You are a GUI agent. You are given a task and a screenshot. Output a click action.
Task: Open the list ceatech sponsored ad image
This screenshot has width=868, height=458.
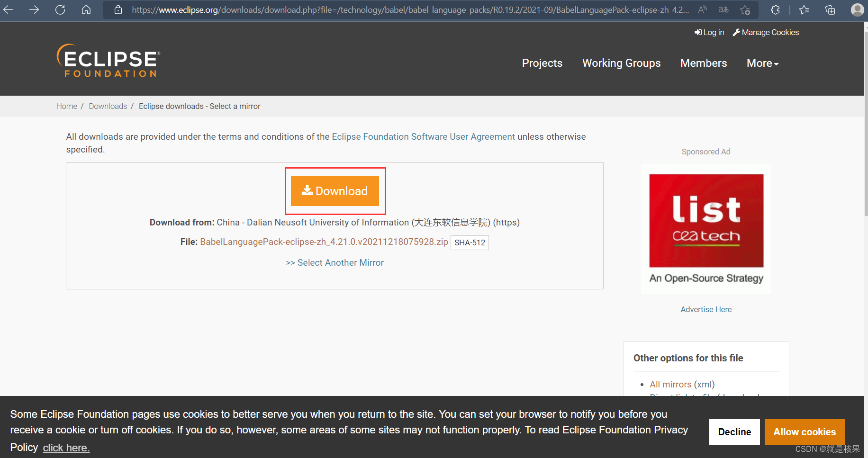pyautogui.click(x=706, y=229)
